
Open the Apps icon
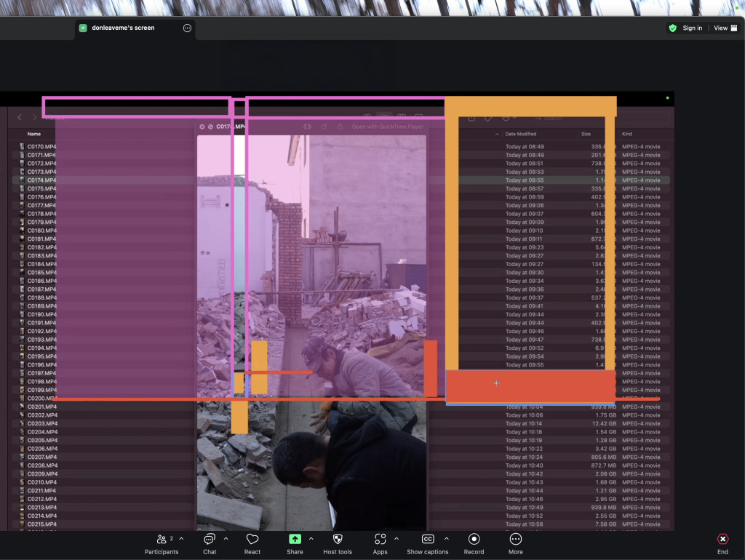380,540
